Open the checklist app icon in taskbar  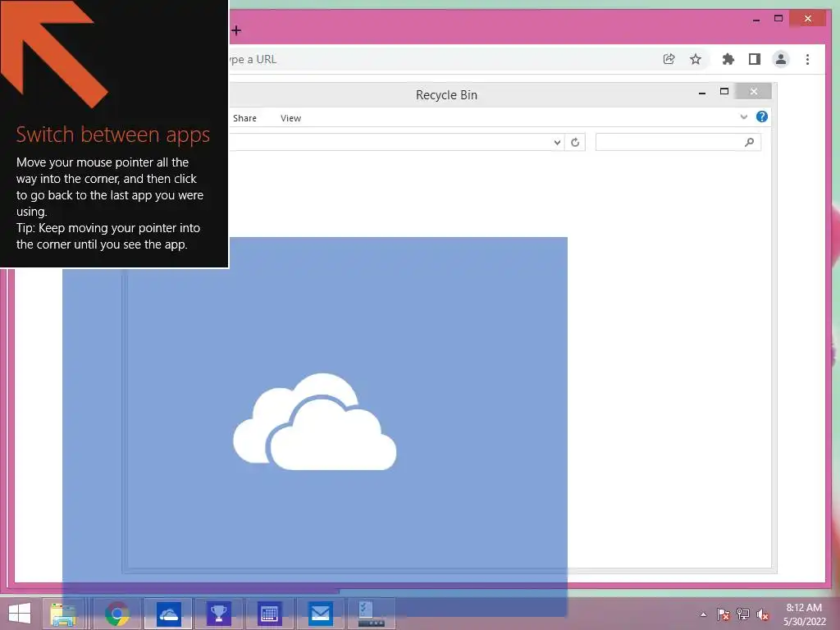(x=372, y=614)
